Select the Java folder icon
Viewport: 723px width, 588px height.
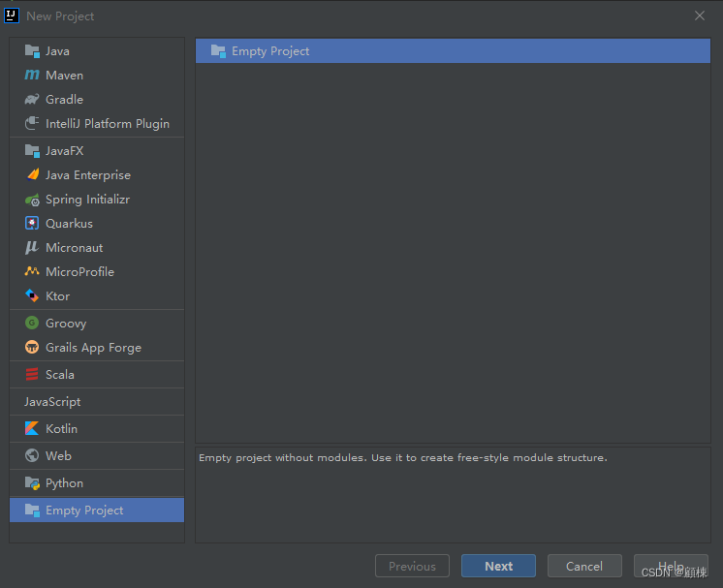tap(32, 51)
